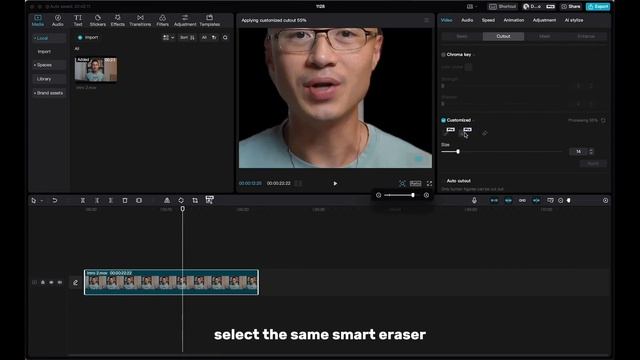
Task: Select the Intro 2.mov media thumbnail
Action: (x=96, y=69)
